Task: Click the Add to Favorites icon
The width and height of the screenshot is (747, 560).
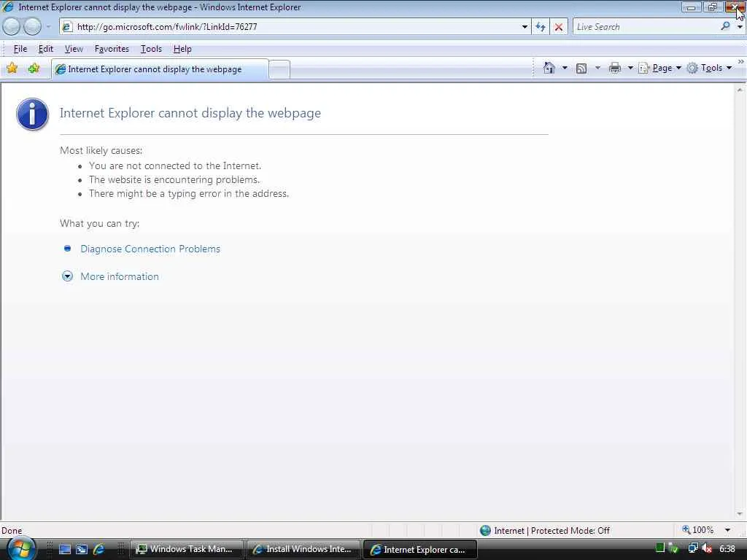Action: point(34,69)
